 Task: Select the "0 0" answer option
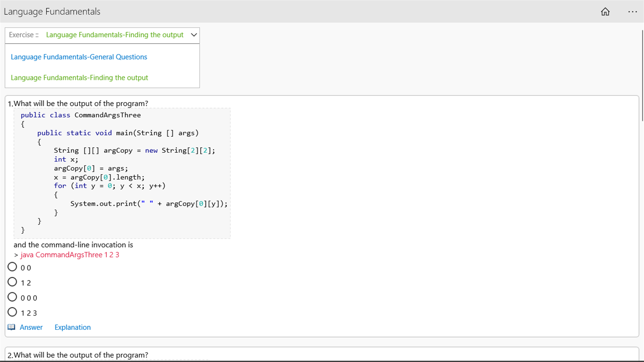pos(12,267)
